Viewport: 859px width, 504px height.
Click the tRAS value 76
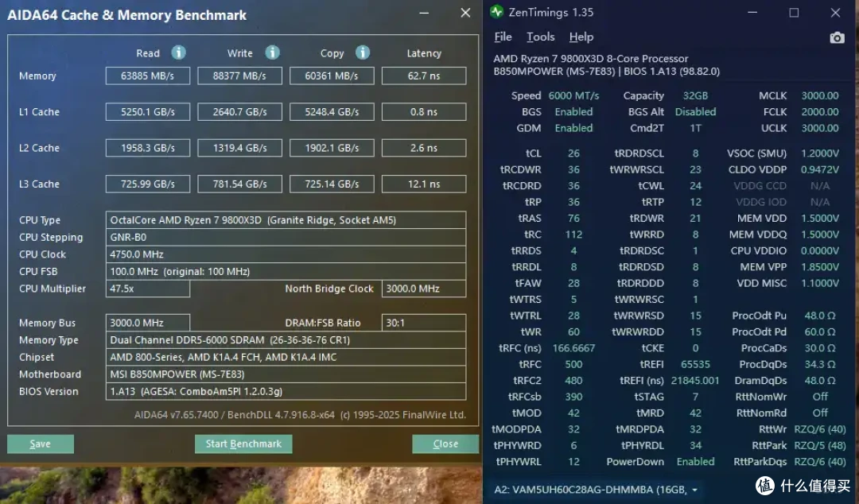click(x=573, y=218)
